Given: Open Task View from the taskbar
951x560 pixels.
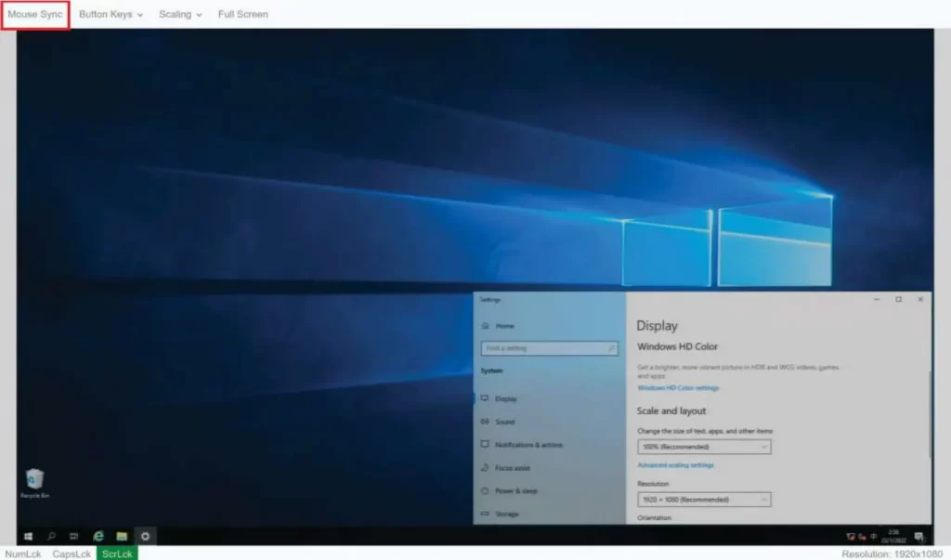Looking at the screenshot, I should point(74,536).
